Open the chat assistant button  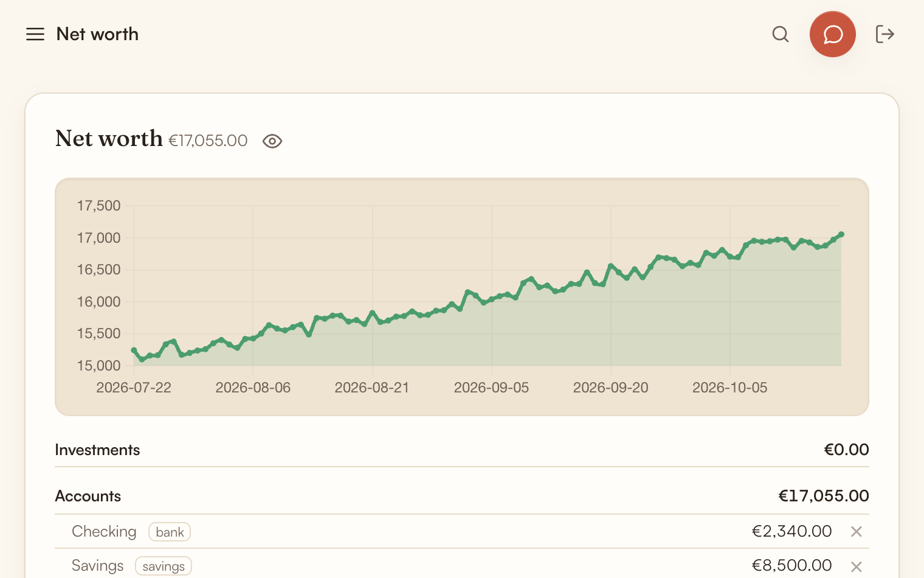(x=833, y=34)
